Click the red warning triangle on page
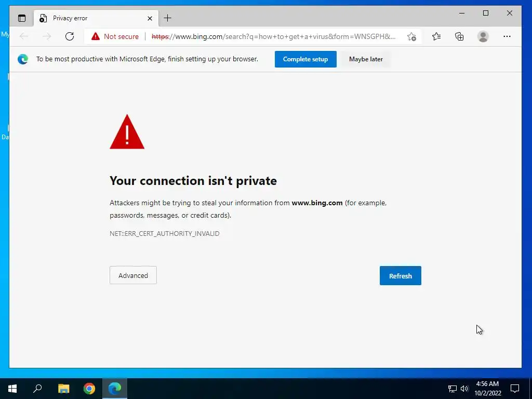Viewport: 532px width, 399px height. pyautogui.click(x=127, y=132)
